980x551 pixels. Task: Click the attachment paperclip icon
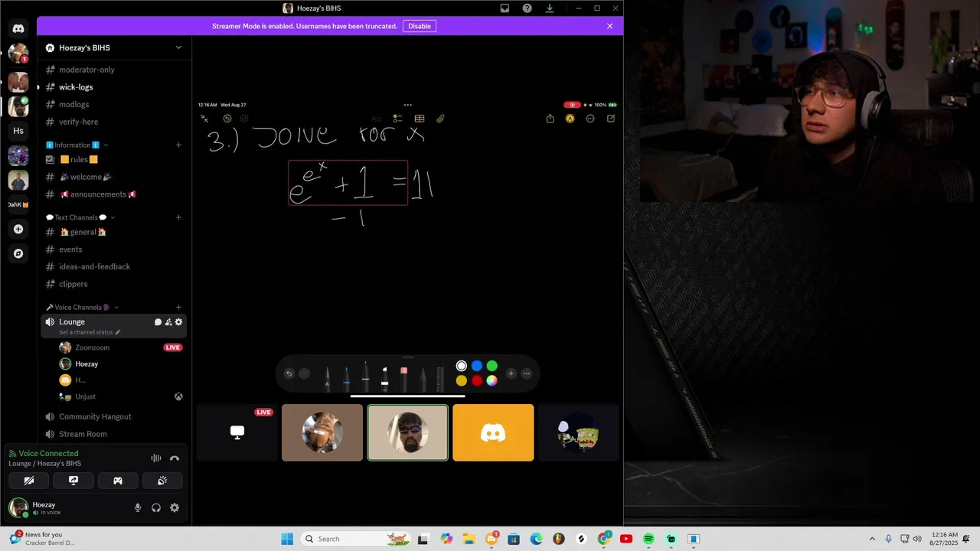441,119
